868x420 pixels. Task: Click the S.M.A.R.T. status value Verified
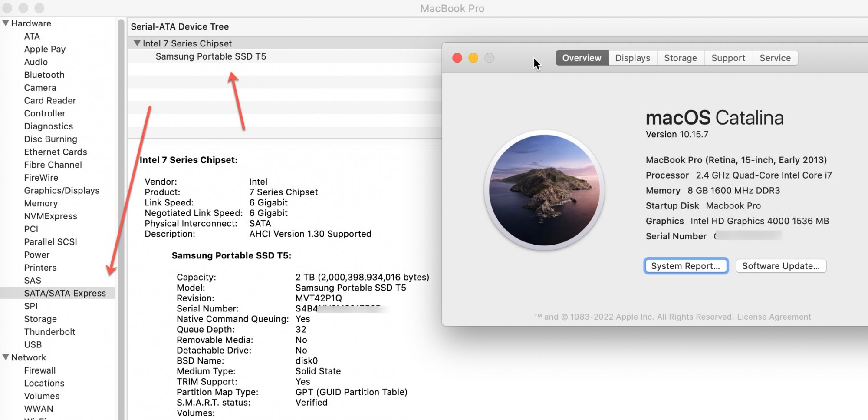[x=312, y=402]
